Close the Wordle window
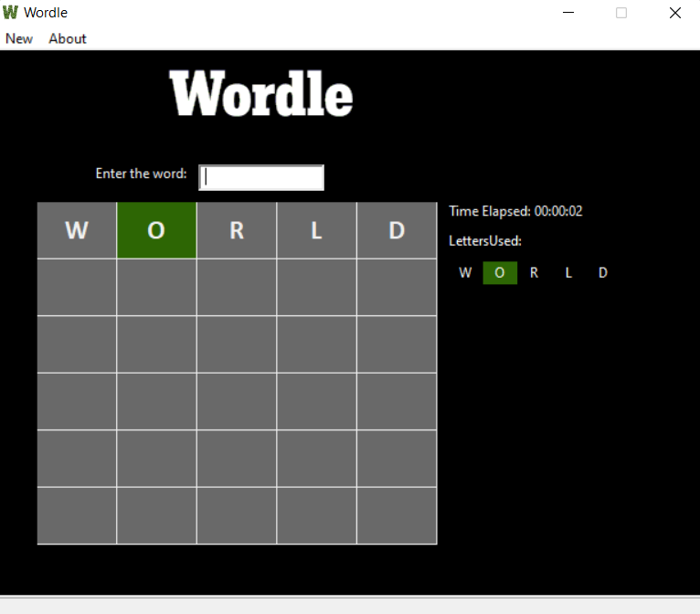Image resolution: width=700 pixels, height=614 pixels. pyautogui.click(x=675, y=13)
